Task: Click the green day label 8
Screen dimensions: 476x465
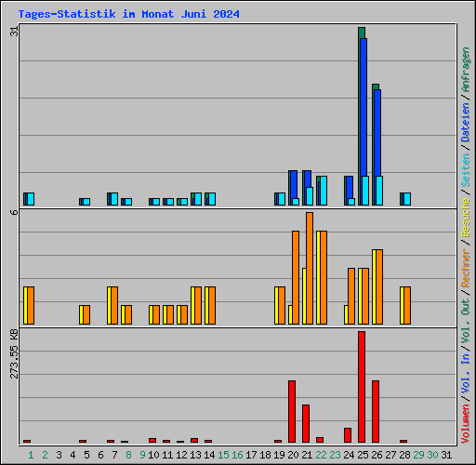Action: pos(128,455)
